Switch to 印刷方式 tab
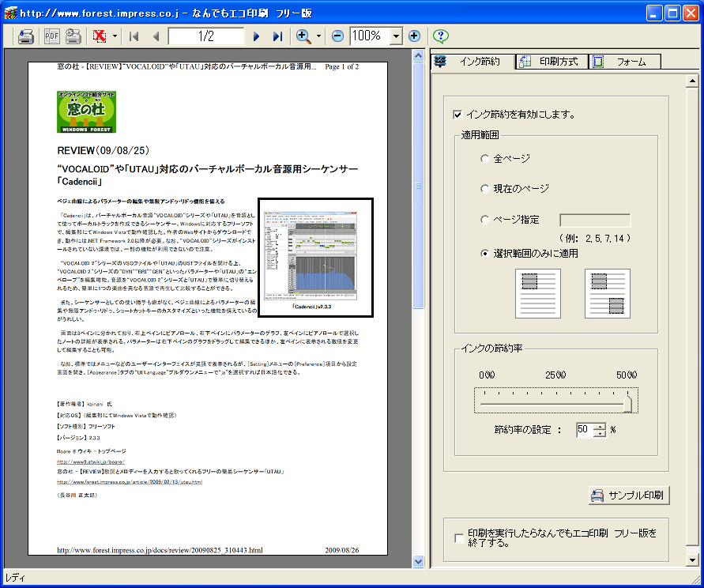 (x=552, y=62)
